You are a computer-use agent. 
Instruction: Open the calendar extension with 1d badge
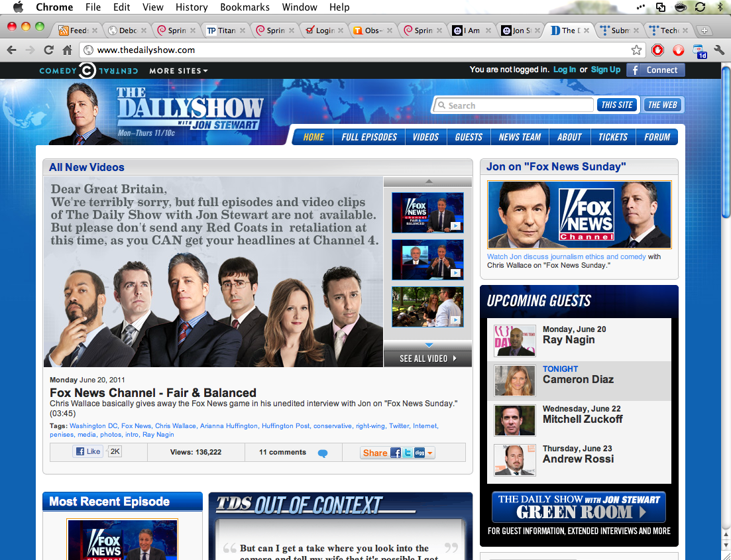tap(699, 51)
